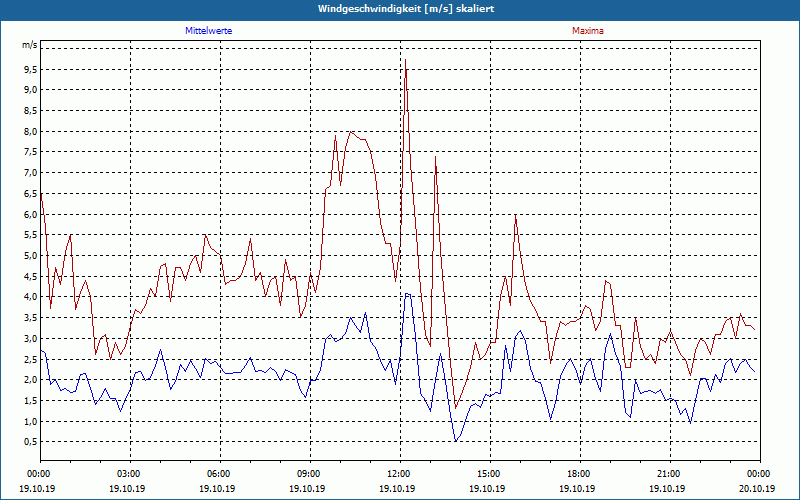The image size is (800, 500).
Task: Click the '9,0' y-axis value
Action: point(31,90)
